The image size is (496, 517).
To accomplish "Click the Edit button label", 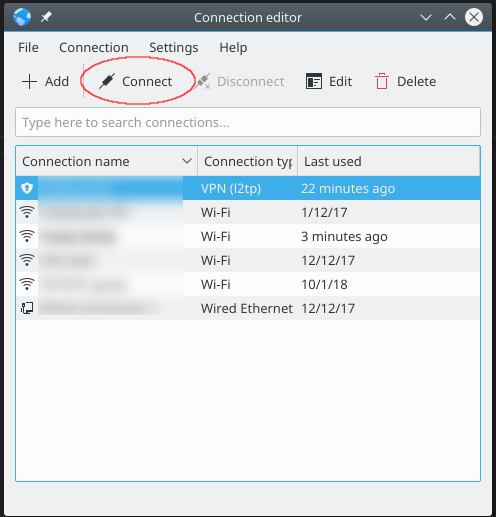I will 340,81.
